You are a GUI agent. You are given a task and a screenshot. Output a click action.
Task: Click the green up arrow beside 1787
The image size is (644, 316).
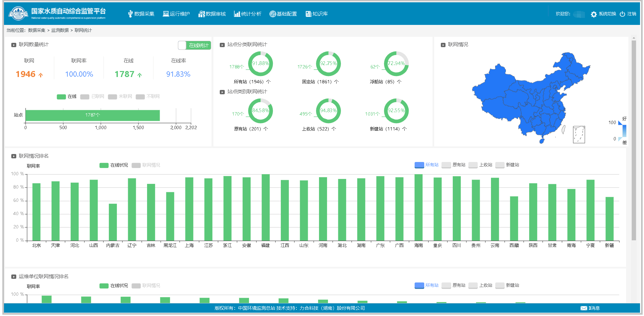click(140, 75)
